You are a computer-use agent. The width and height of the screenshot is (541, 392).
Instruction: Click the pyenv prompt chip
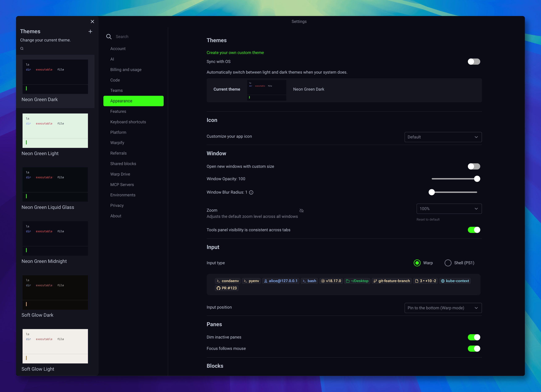click(x=251, y=281)
